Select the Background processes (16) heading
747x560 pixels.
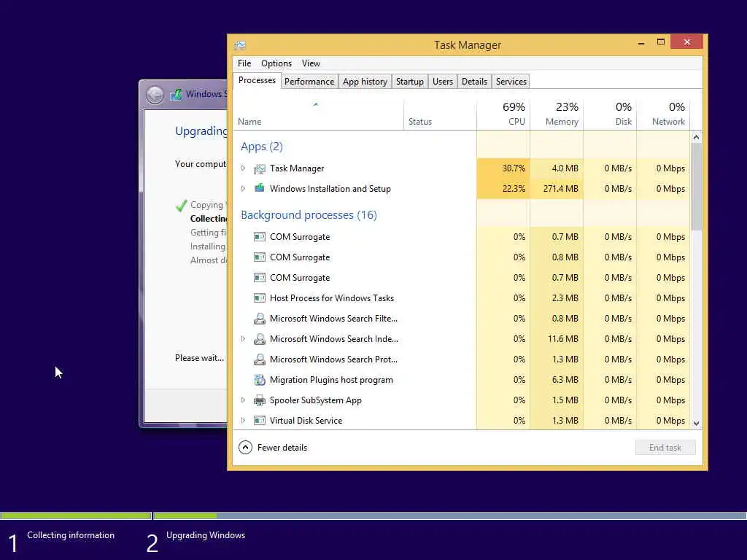tap(309, 215)
